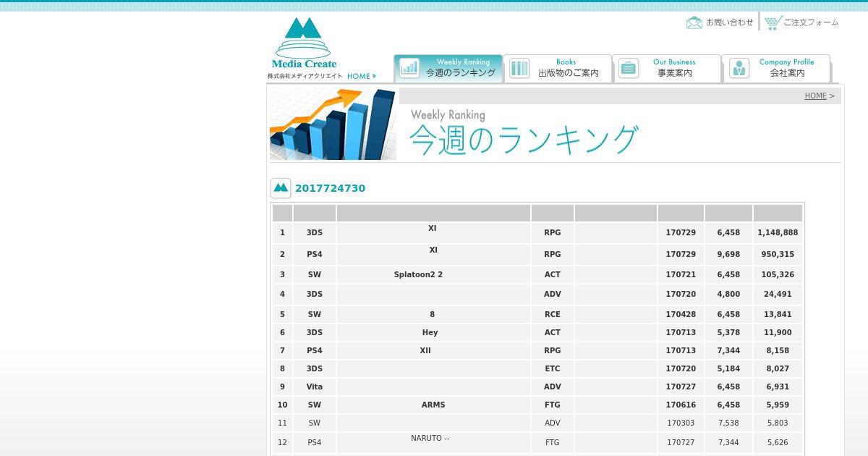
Task: Click the 950,315 total sales value
Action: pos(778,254)
